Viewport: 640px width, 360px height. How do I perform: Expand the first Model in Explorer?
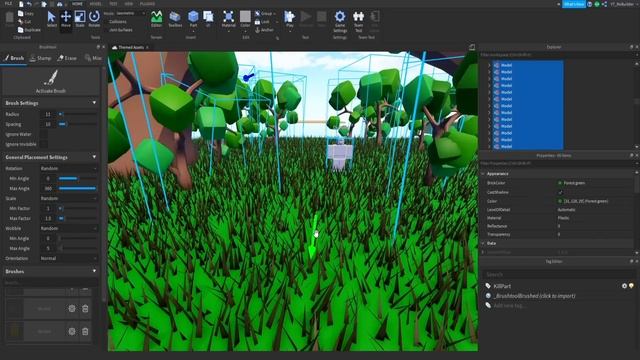click(489, 65)
